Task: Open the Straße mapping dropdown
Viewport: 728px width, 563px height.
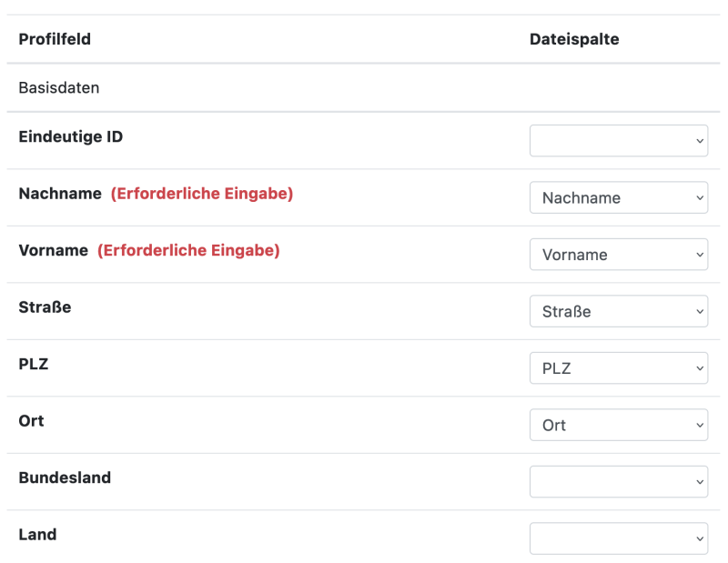Action: (619, 311)
